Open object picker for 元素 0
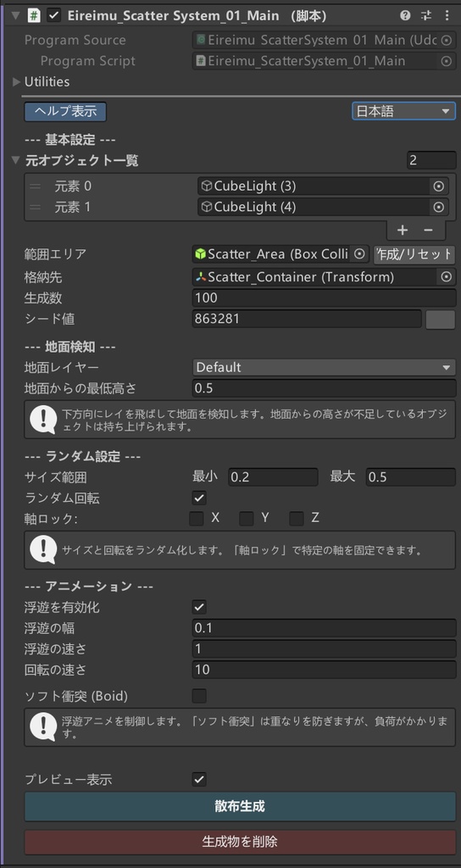Image resolution: width=461 pixels, height=868 pixels. (x=439, y=186)
